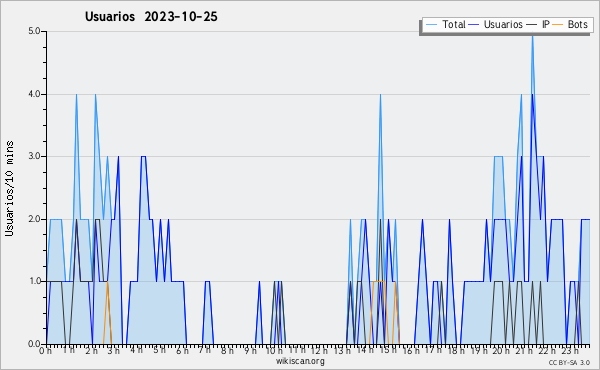Screen dimensions: 600x370
Task: Click the orange Bots plateau near 15 h
Action: [379, 282]
